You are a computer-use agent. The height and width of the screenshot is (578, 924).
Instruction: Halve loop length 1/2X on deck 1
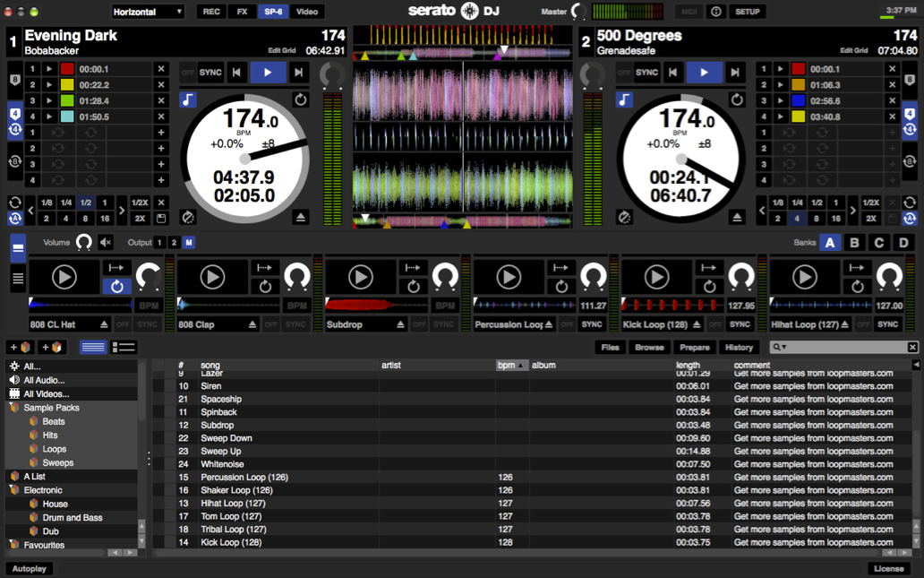(140, 203)
